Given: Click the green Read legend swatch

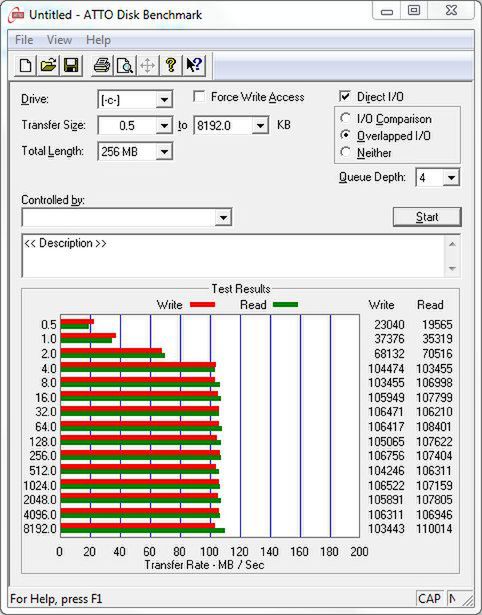Looking at the screenshot, I should 286,305.
